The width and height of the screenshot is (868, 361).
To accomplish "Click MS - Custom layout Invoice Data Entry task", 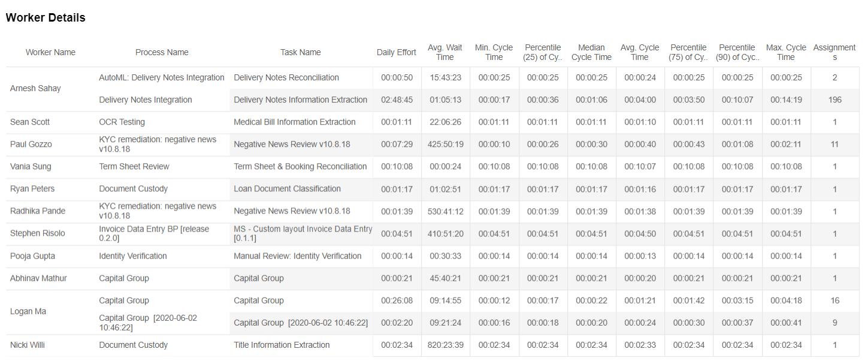I will pos(303,233).
